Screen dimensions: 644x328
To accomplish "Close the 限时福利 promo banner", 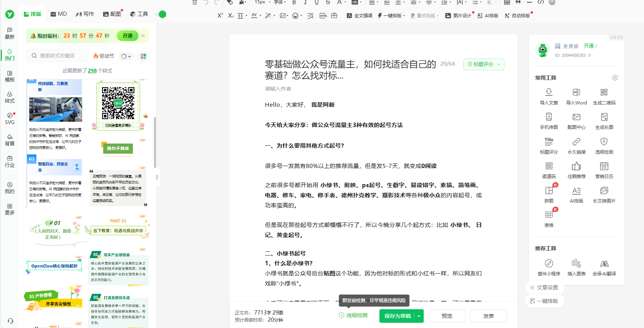I will pos(143,36).
